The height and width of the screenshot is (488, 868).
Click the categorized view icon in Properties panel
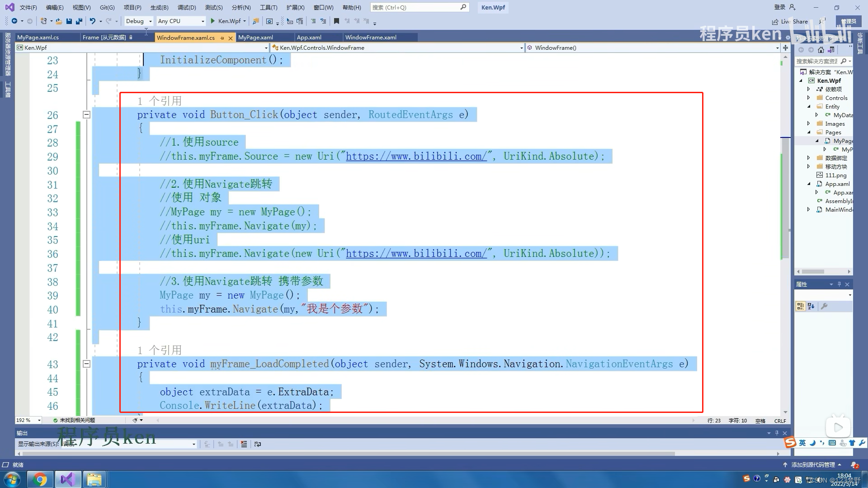pyautogui.click(x=801, y=306)
